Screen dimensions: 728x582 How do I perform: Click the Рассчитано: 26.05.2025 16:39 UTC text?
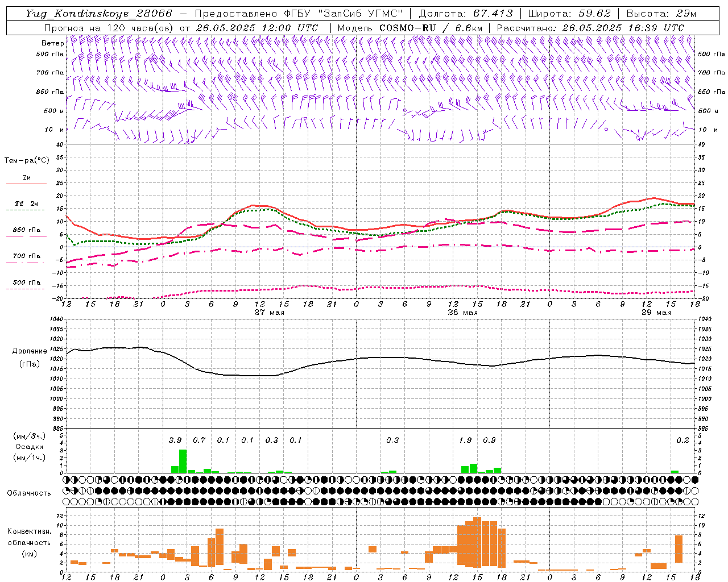tap(590, 28)
